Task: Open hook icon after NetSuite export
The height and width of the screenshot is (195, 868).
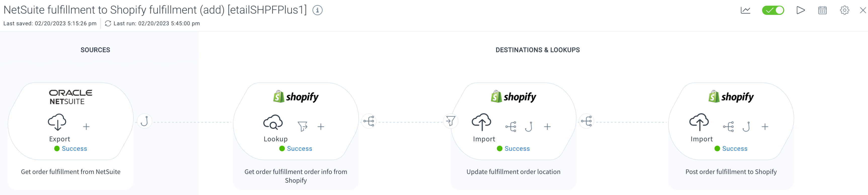Action: (x=145, y=121)
